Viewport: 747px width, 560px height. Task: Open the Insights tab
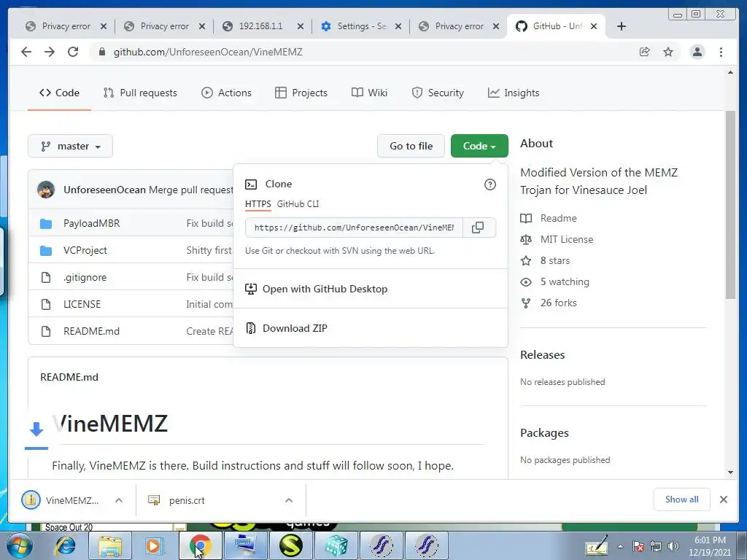coord(514,93)
